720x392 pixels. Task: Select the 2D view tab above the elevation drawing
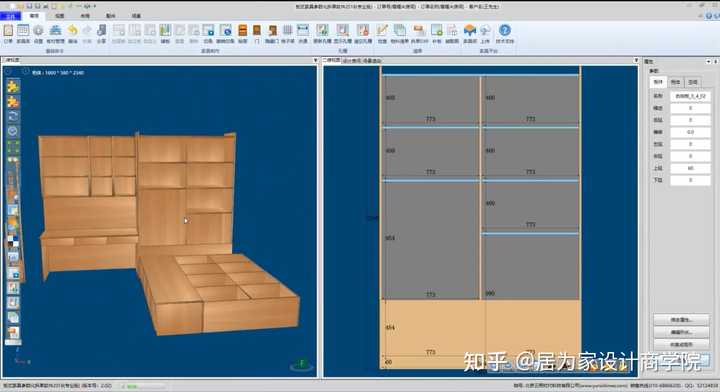[x=331, y=60]
